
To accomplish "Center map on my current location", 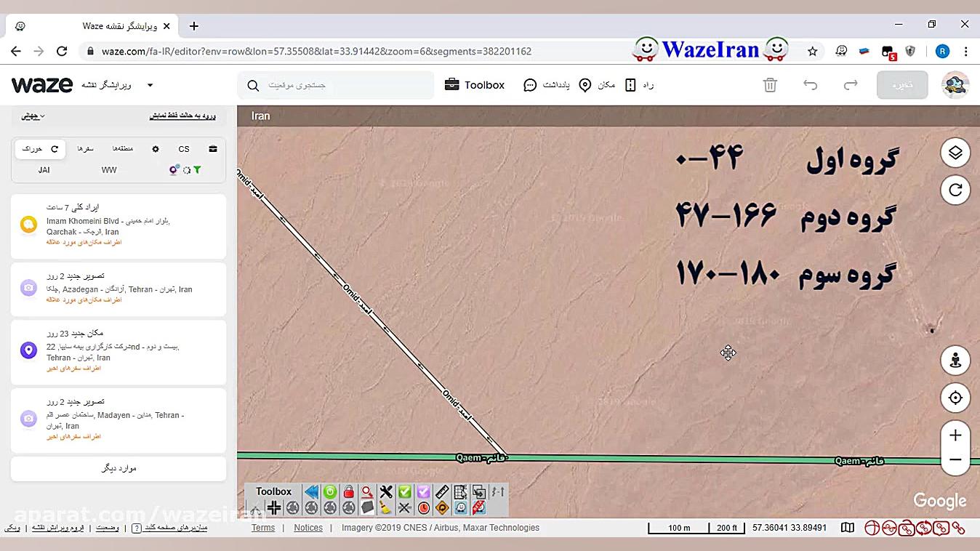I will [955, 398].
